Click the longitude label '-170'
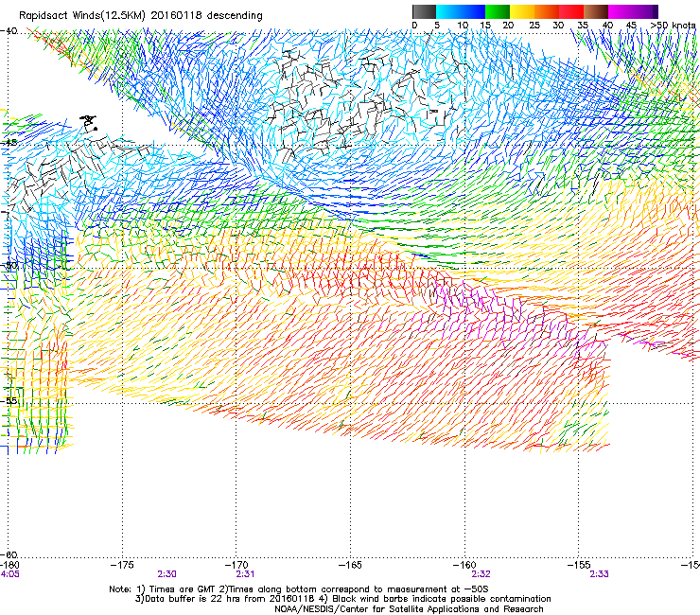Viewport: 700px width, 615px height. (x=236, y=566)
